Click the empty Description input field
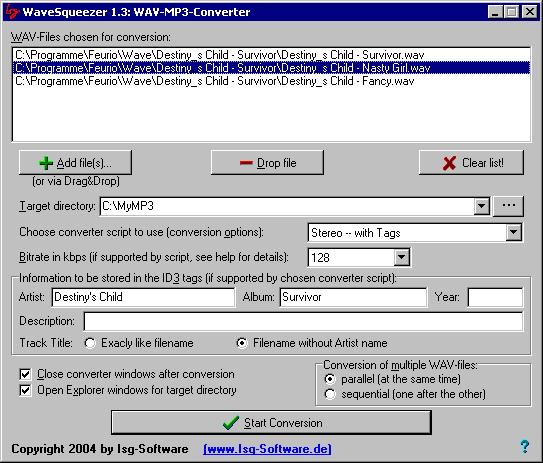This screenshot has height=463, width=543. (x=303, y=321)
